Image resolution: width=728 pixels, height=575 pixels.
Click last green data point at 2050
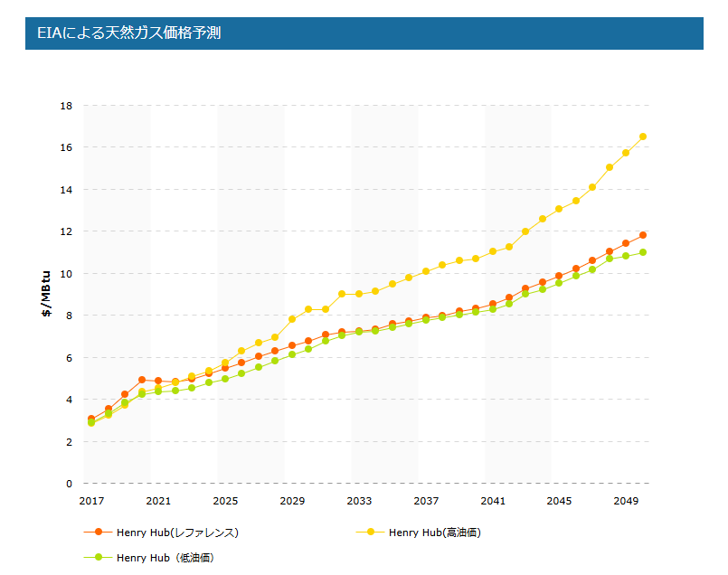[x=643, y=252]
